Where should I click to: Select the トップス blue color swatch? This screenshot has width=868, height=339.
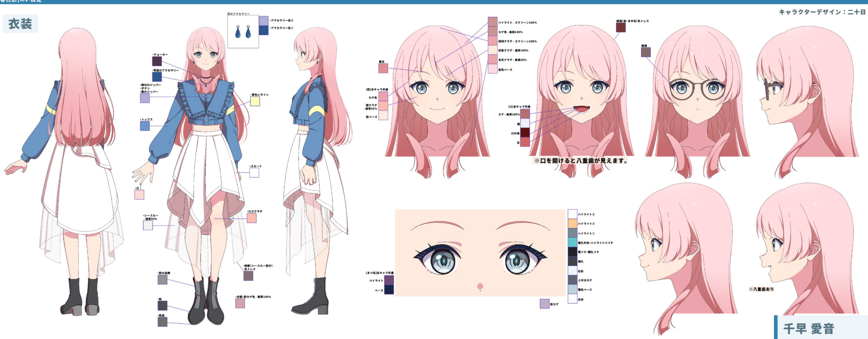click(x=145, y=126)
